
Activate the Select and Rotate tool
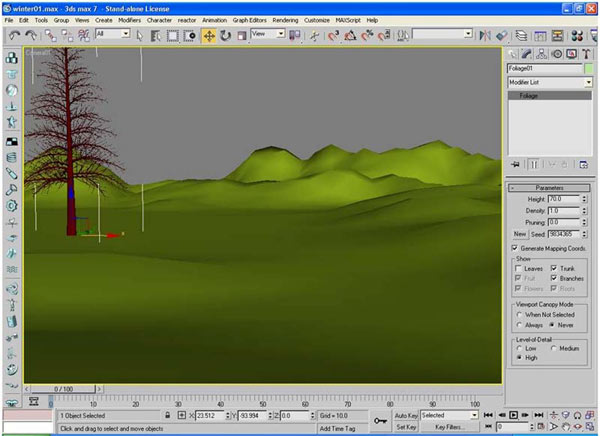click(x=225, y=36)
